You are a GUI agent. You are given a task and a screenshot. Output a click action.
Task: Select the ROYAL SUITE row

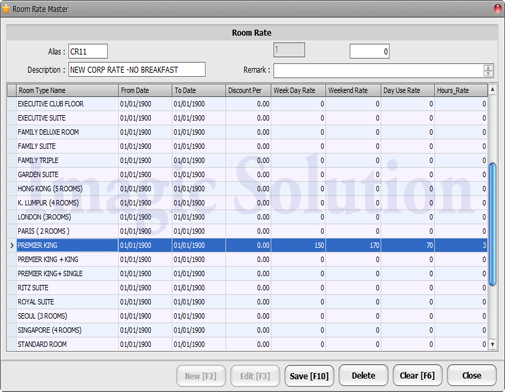coord(247,302)
